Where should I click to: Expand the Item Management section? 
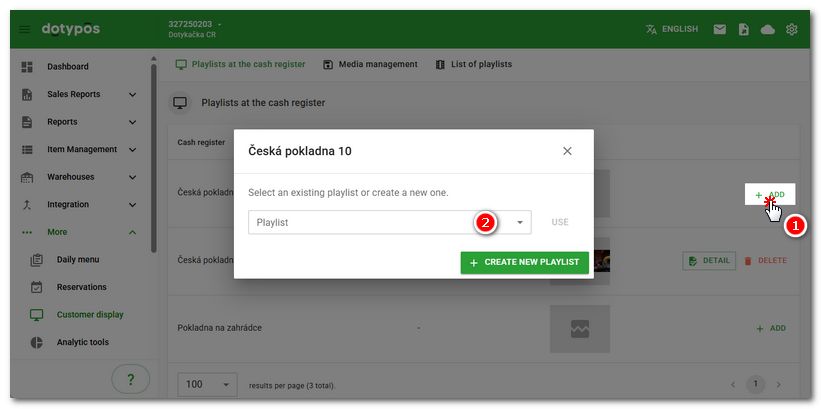tap(132, 150)
